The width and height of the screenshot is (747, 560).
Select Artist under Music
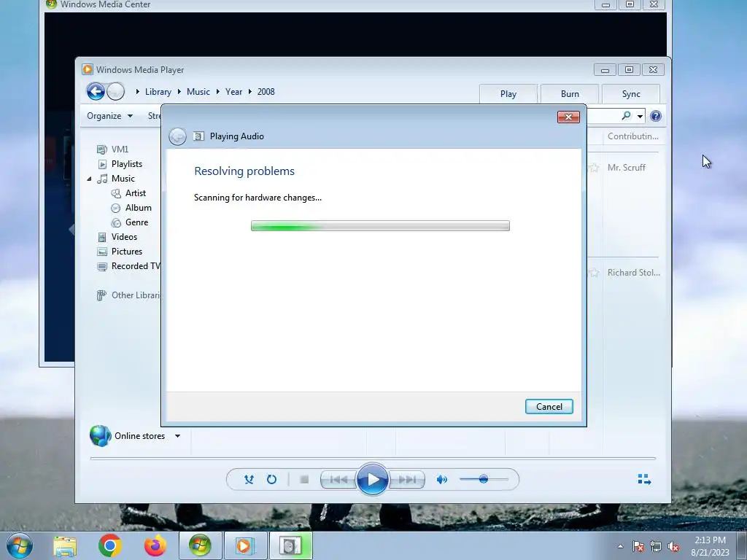(x=135, y=193)
